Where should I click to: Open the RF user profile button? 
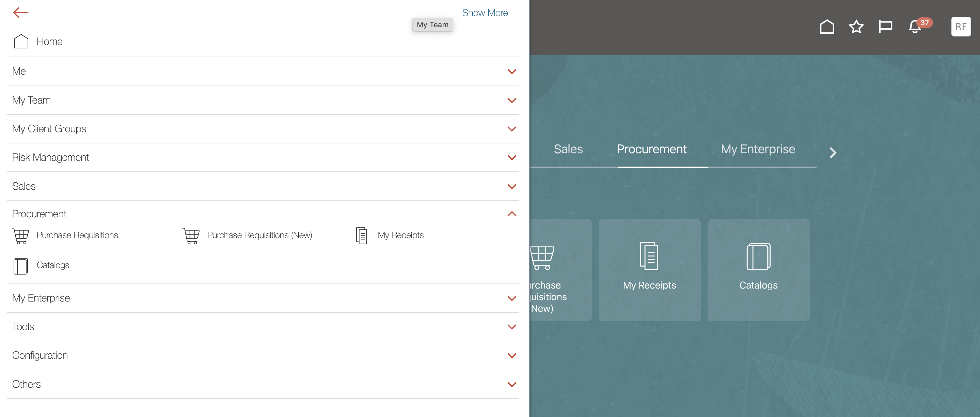click(x=961, y=27)
